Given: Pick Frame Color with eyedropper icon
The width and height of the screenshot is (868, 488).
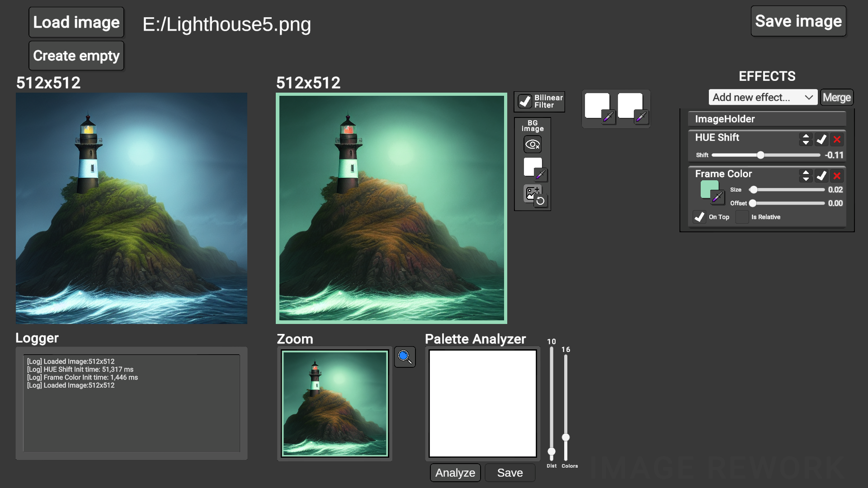Looking at the screenshot, I should [x=717, y=197].
